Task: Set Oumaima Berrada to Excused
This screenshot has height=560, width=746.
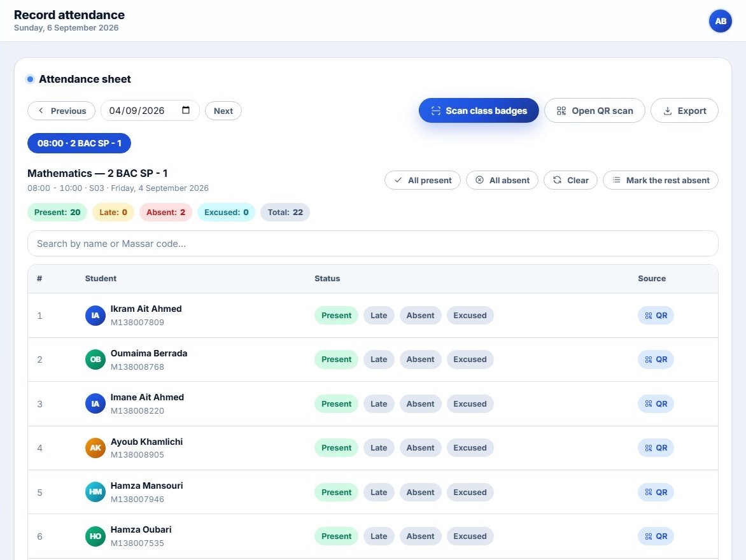Action: 470,359
